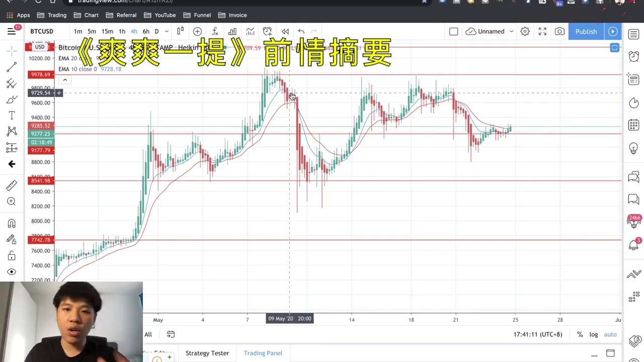This screenshot has height=362, width=644.
Task: Select the crosshair cursor tool
Action: (12, 51)
